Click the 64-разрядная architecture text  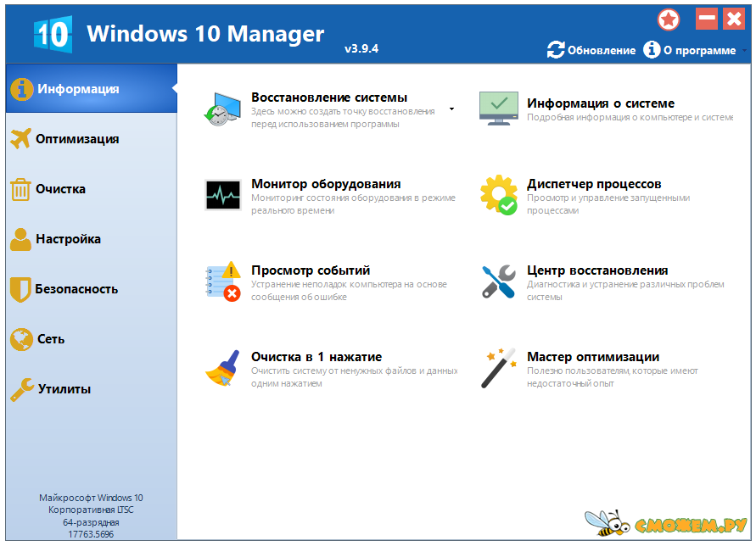coord(91,522)
